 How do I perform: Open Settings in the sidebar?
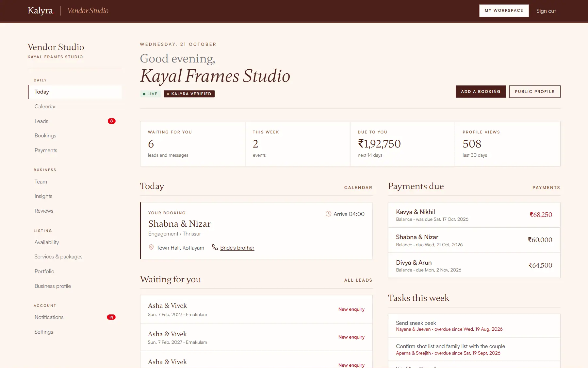75,332
